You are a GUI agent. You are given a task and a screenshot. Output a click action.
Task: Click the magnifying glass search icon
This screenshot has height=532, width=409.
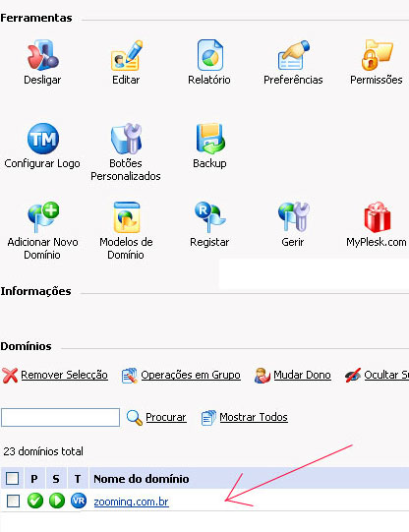(135, 418)
